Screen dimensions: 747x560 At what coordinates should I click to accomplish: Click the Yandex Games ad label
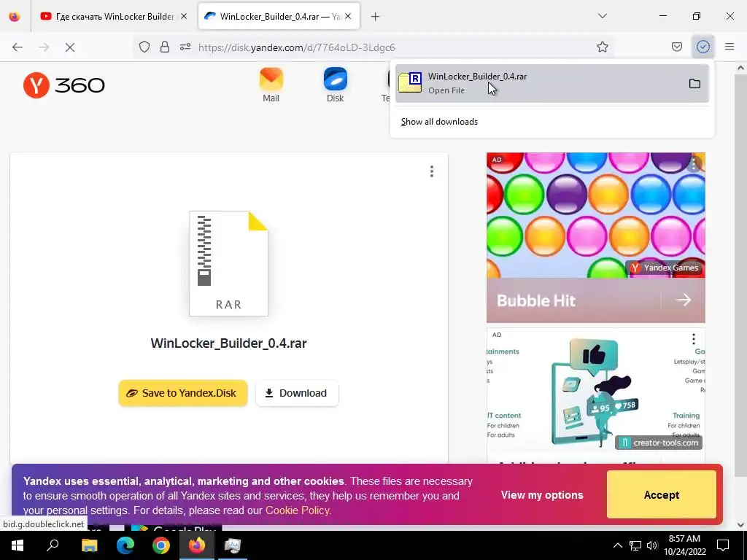click(665, 268)
